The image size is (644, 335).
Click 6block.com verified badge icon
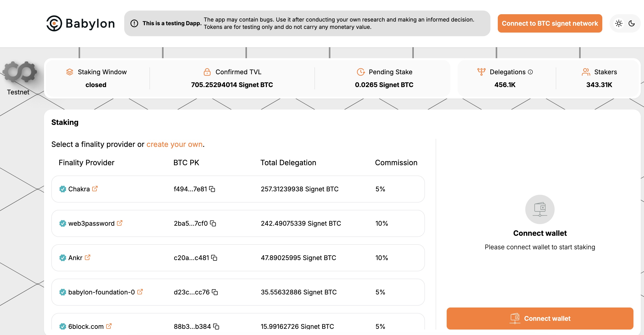(x=63, y=327)
